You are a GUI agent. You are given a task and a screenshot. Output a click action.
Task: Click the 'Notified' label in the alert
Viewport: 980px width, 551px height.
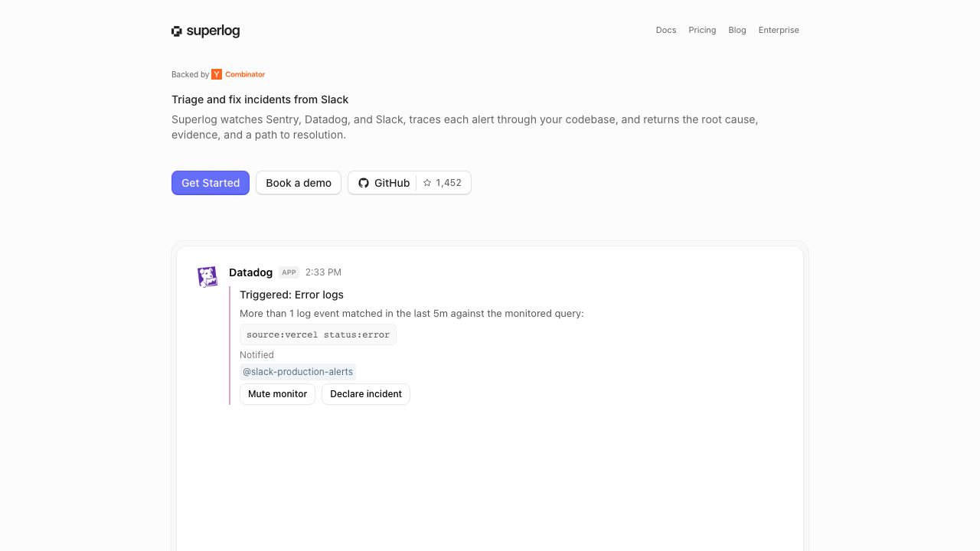(256, 355)
